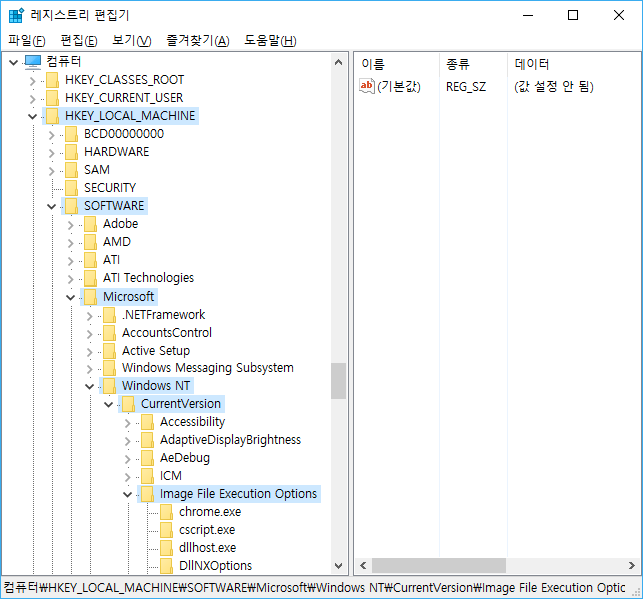
Task: Collapse the SOFTWARE node arrow
Action: [51, 207]
